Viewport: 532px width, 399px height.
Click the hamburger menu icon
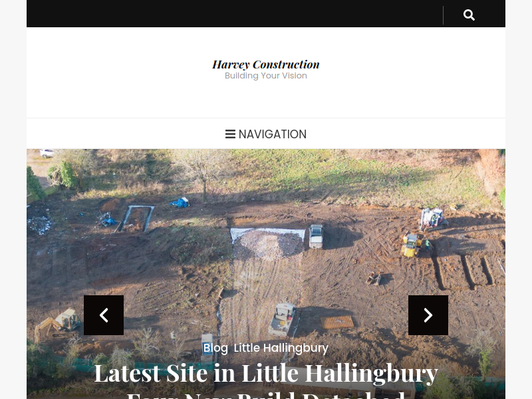click(230, 134)
